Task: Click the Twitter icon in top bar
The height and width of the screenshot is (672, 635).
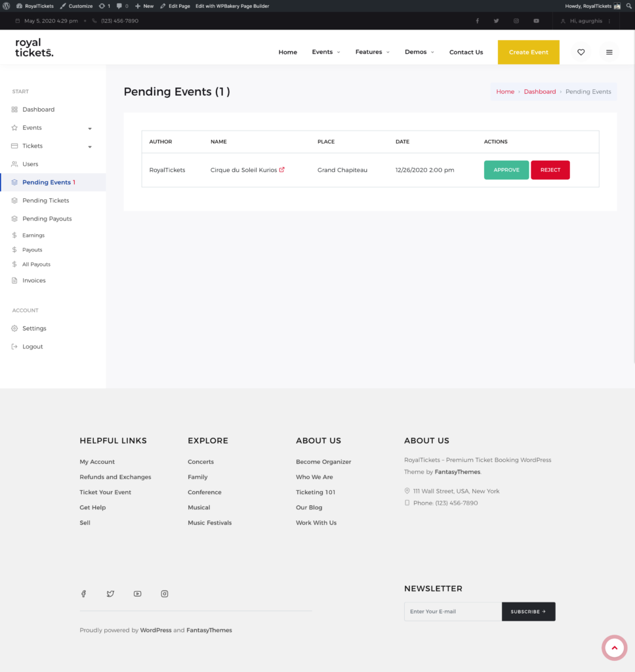Action: 496,21
